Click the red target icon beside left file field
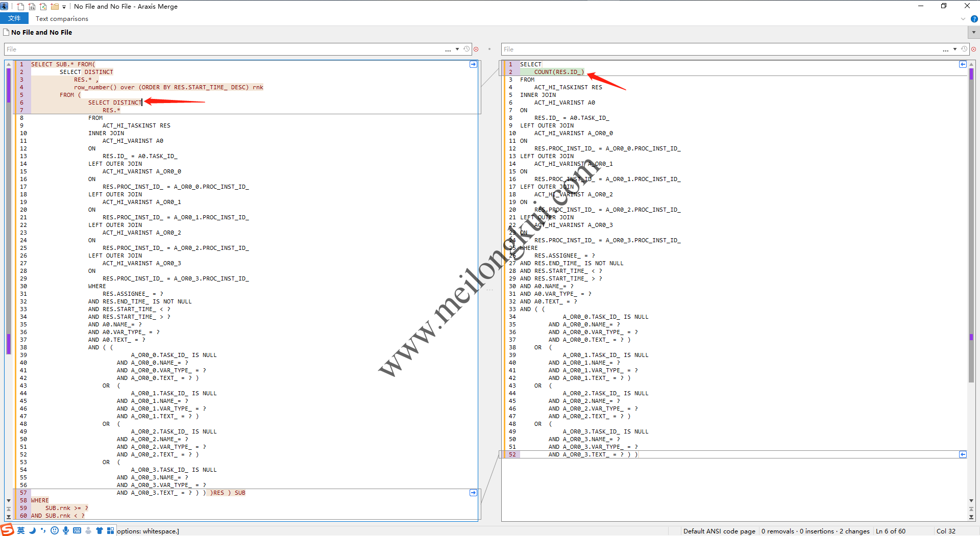The width and height of the screenshot is (980, 536). click(476, 49)
